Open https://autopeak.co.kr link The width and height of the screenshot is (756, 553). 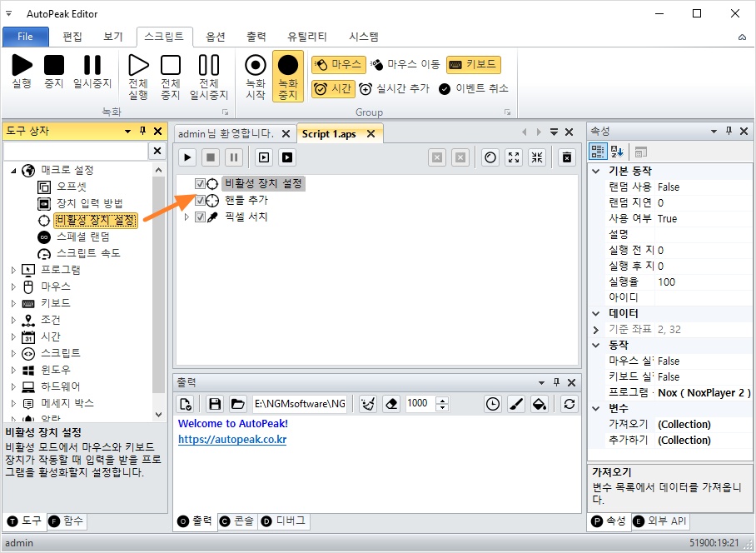pyautogui.click(x=232, y=440)
